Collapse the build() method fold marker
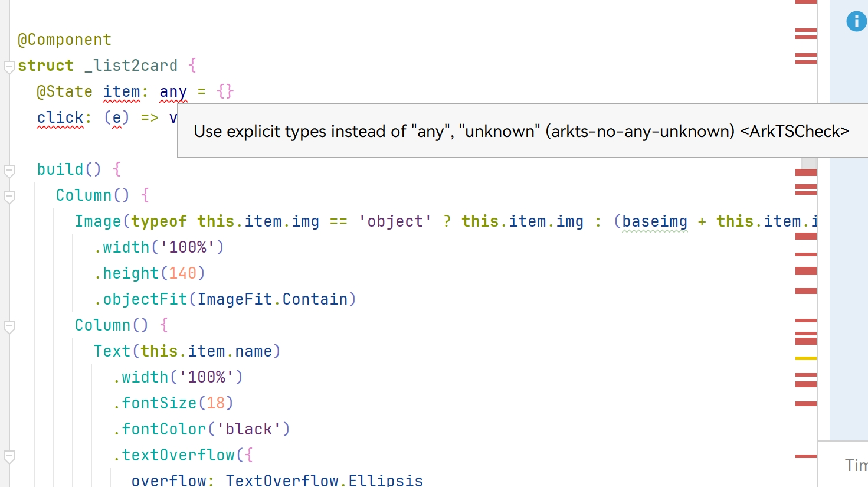The height and width of the screenshot is (487, 868). [x=9, y=171]
